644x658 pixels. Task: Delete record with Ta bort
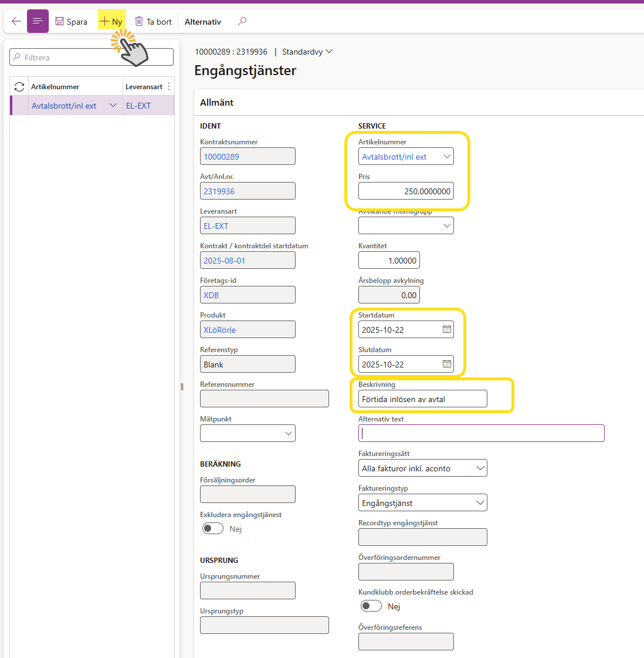point(153,22)
